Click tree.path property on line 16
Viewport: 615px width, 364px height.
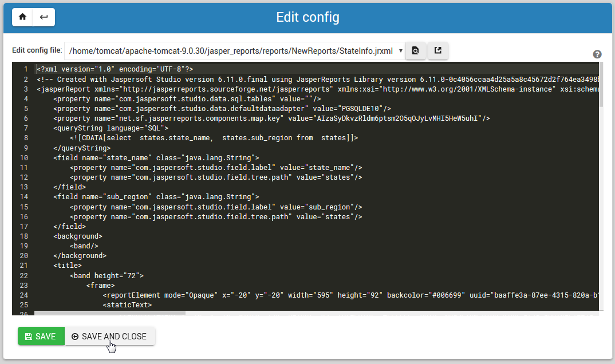[x=216, y=217]
